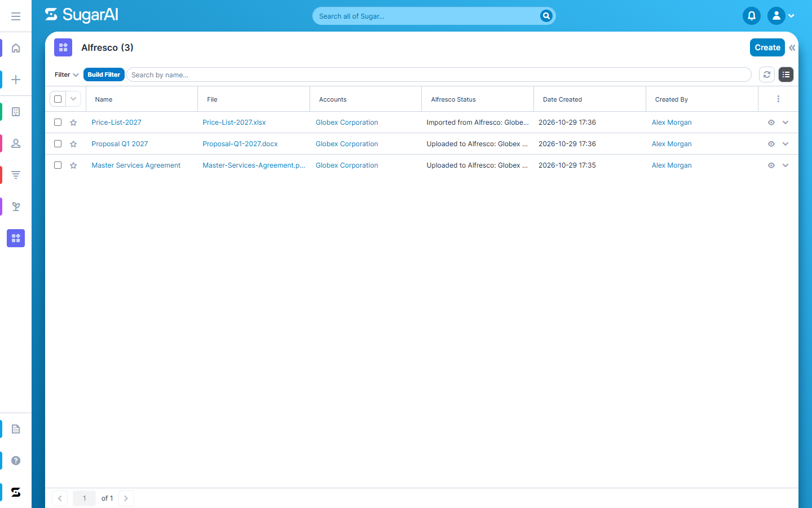
Task: Open the Filter dropdown
Action: [67, 75]
